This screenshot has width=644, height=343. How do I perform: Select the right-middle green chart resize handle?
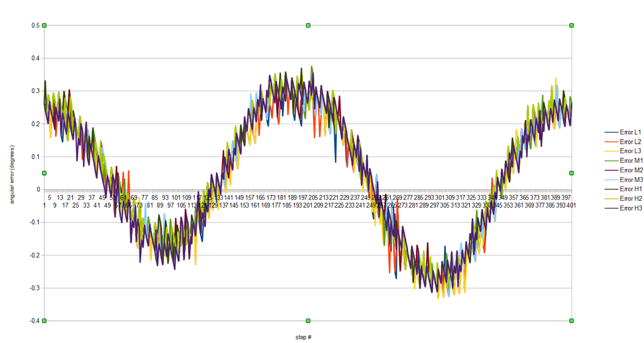(x=572, y=173)
